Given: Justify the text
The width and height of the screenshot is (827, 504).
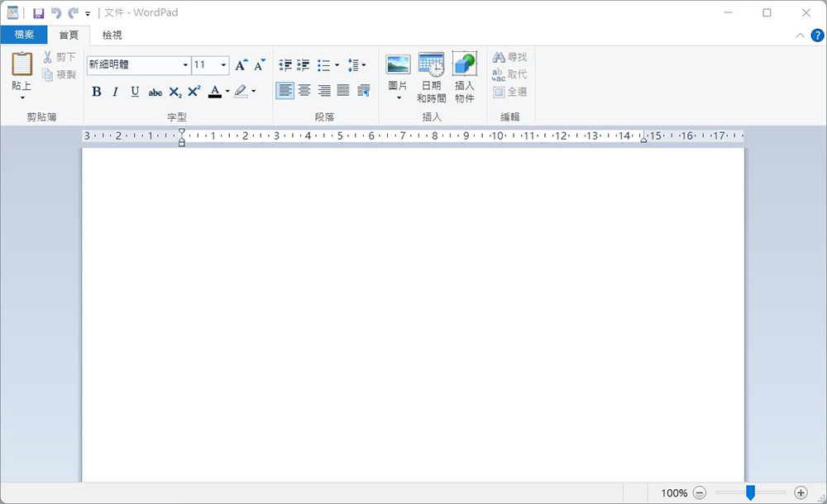Looking at the screenshot, I should [343, 91].
